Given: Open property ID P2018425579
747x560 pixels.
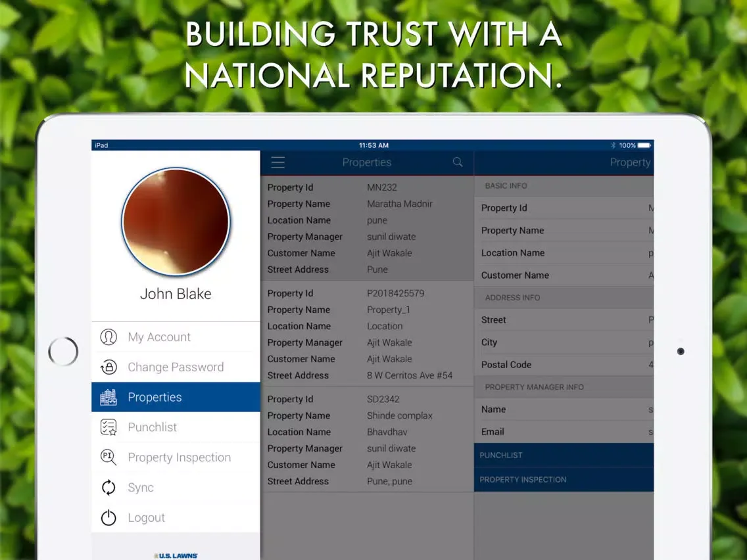Looking at the screenshot, I should click(395, 293).
